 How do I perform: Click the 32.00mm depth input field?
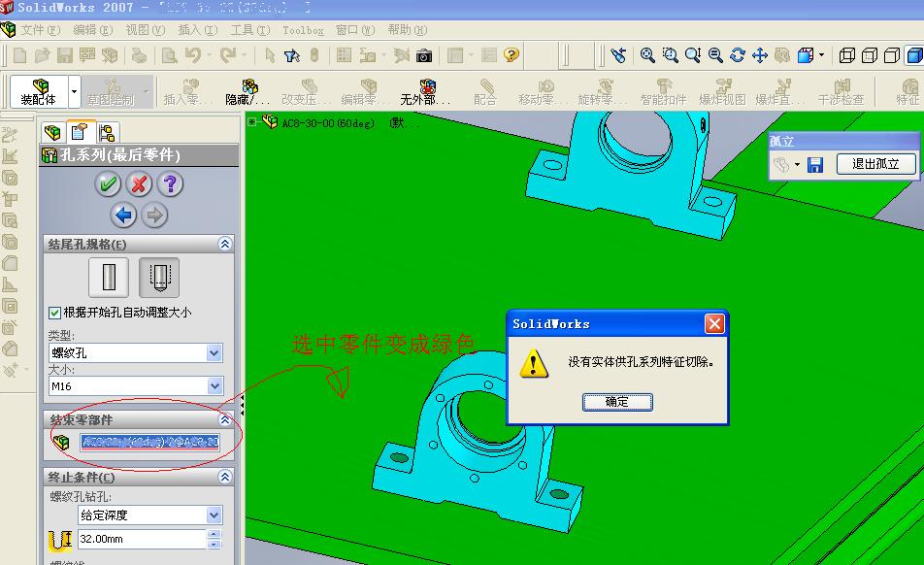click(142, 539)
